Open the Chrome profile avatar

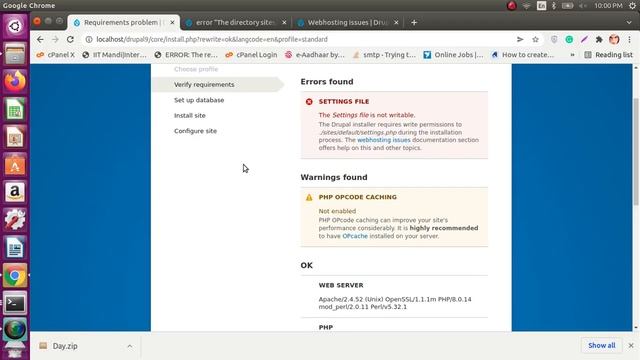click(614, 39)
